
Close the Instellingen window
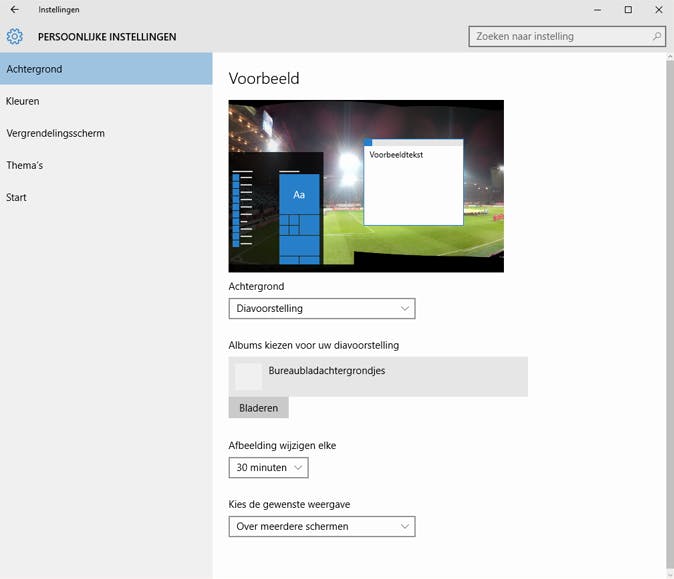coord(659,9)
